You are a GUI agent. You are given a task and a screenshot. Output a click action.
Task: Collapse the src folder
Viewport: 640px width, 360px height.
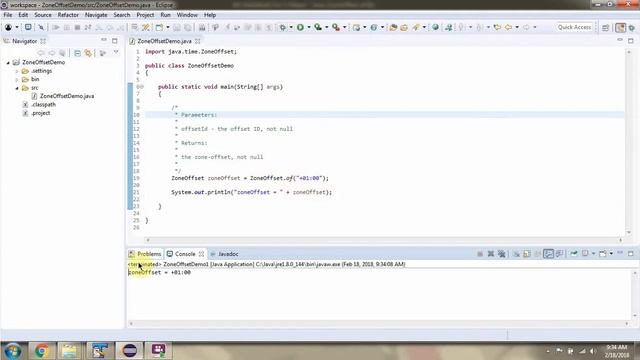(17, 88)
